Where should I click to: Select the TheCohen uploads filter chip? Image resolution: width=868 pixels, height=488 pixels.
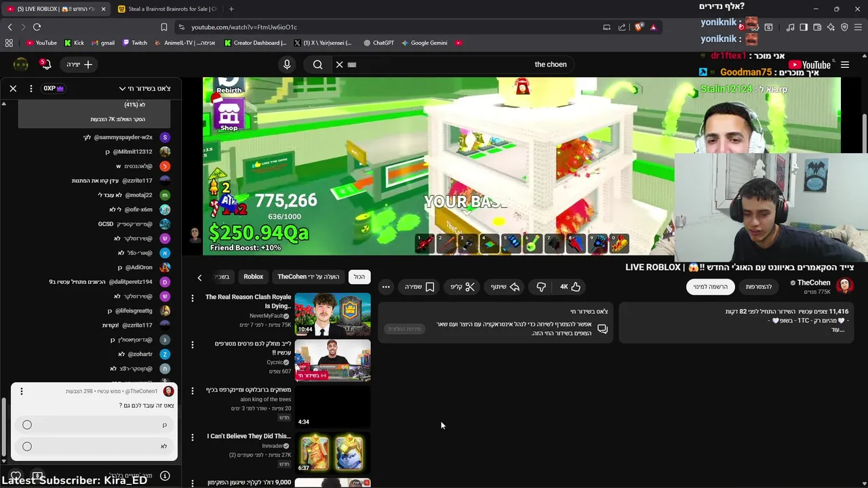coord(309,277)
